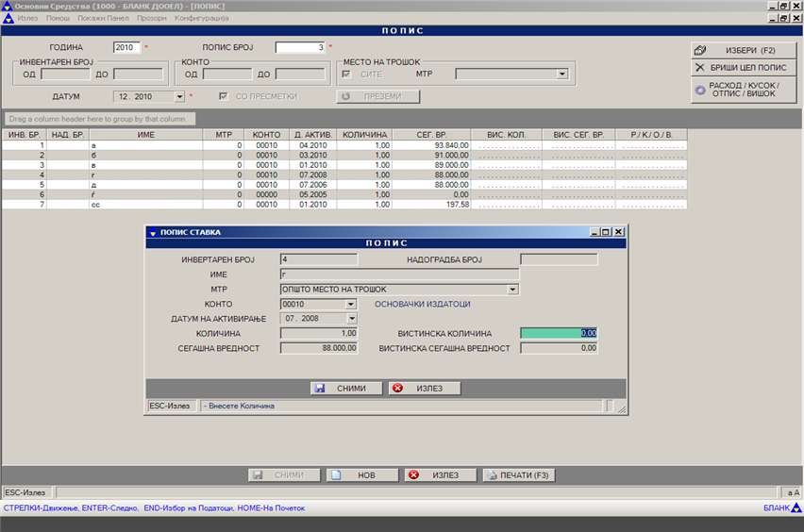Click РАСХОД / КУСОК / ОТПИС / ВИШОК button
This screenshot has width=804, height=532.
[745, 90]
